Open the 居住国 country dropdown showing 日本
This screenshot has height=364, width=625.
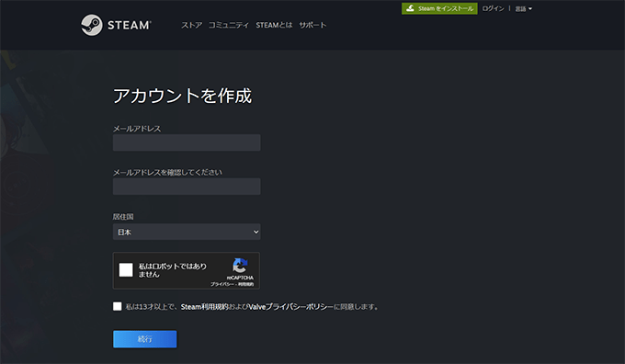click(x=187, y=232)
